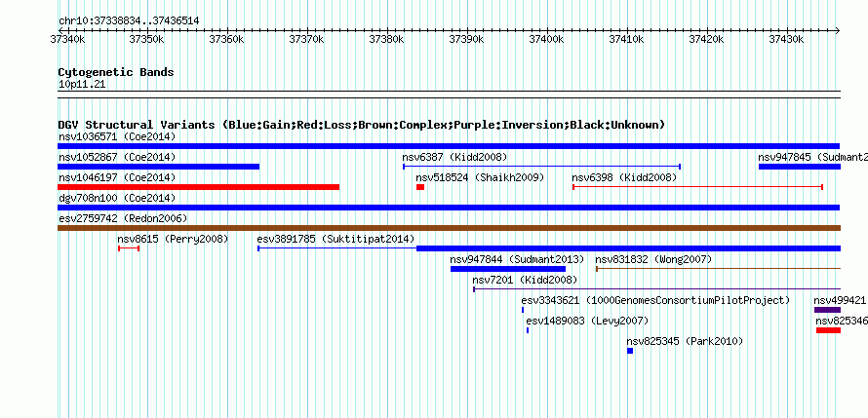Screen dimensions: 868x418
Task: Click the dgv708n100 full-width blue bar
Action: click(x=449, y=208)
